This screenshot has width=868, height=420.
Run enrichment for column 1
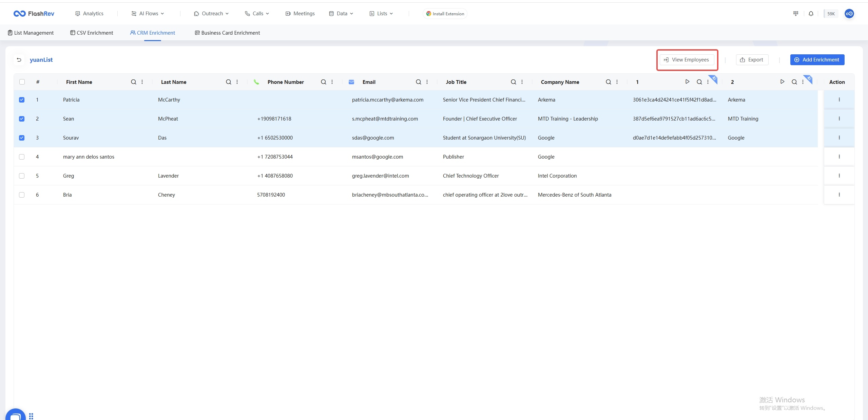(687, 81)
